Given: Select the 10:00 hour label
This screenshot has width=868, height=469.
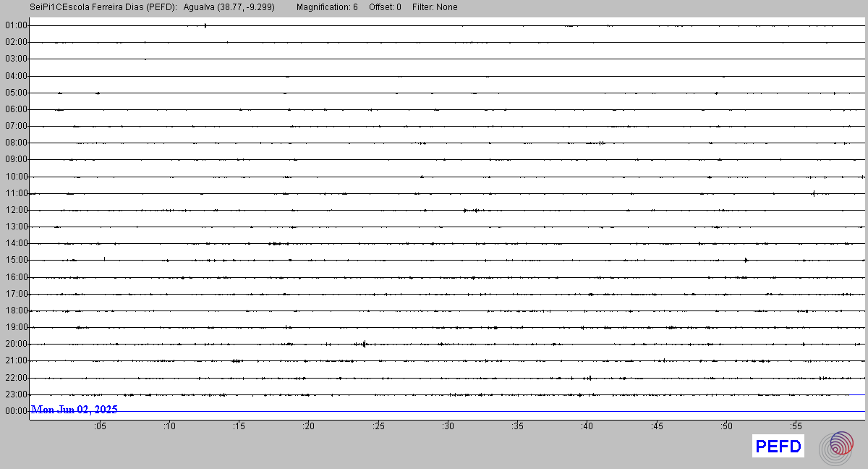Looking at the screenshot, I should 16,177.
